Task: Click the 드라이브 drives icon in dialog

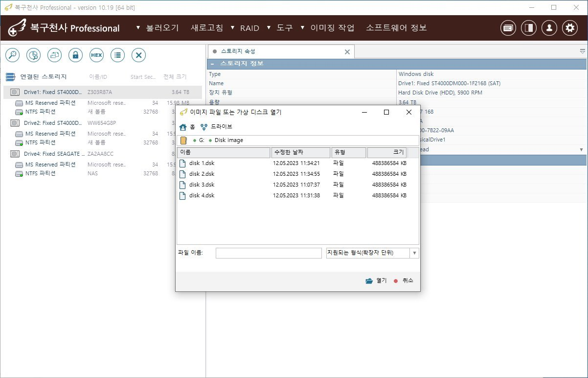Action: [204, 127]
